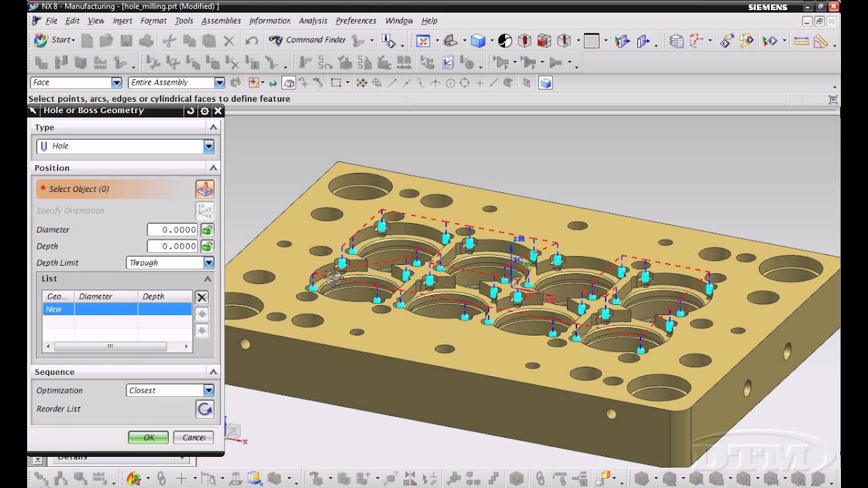This screenshot has width=868, height=488.
Task: Open the File menu
Action: pyautogui.click(x=52, y=21)
